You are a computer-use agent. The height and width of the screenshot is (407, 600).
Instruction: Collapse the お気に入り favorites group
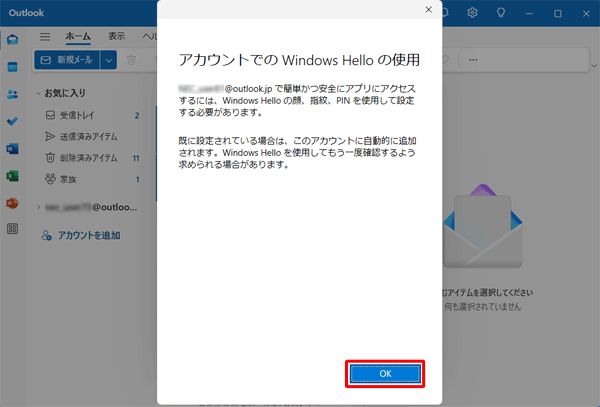38,93
